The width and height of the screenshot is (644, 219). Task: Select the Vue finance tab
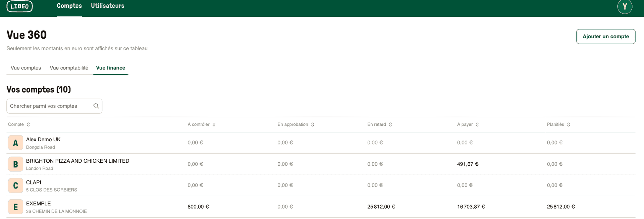point(111,68)
